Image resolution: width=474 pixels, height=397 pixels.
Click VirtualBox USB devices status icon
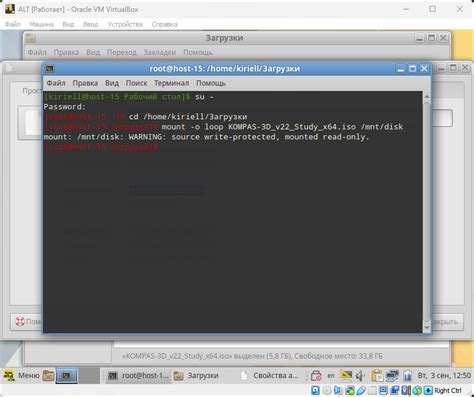(x=361, y=390)
